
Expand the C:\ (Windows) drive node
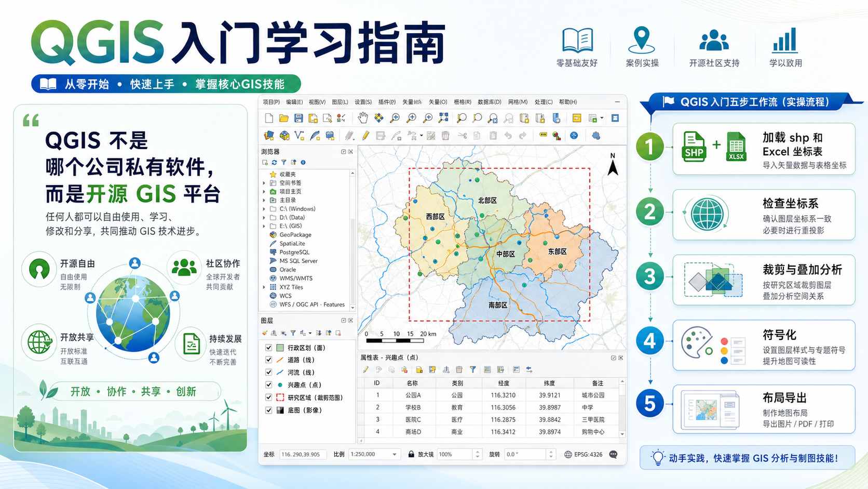(264, 209)
